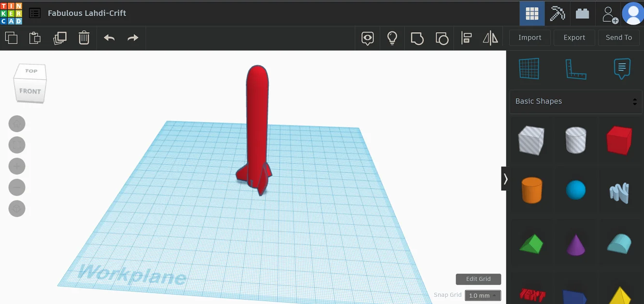Click the Export button
The height and width of the screenshot is (304, 644).
(x=574, y=38)
